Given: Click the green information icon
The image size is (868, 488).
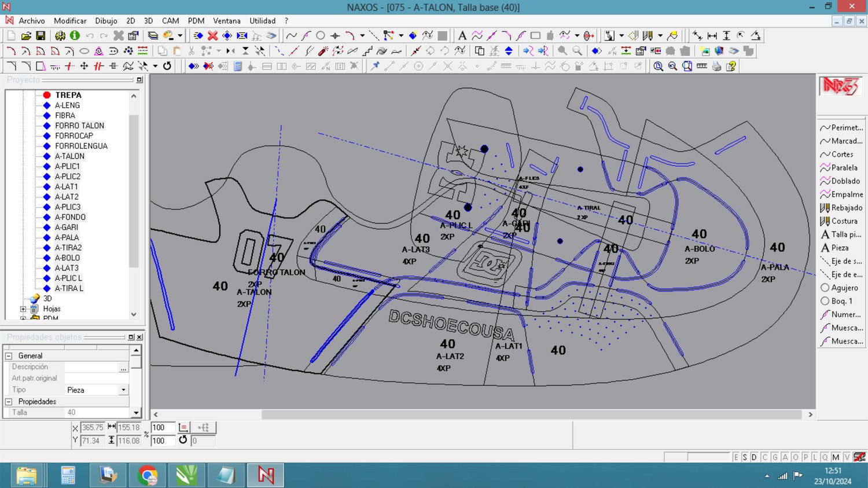Looking at the screenshot, I should tap(75, 36).
